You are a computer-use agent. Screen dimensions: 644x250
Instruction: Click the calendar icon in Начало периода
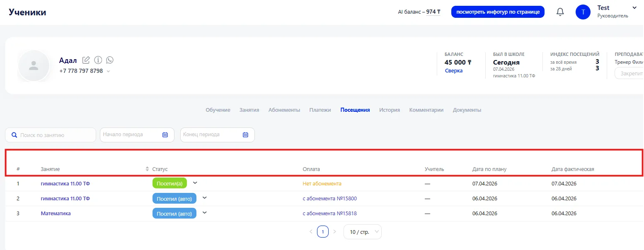point(165,135)
